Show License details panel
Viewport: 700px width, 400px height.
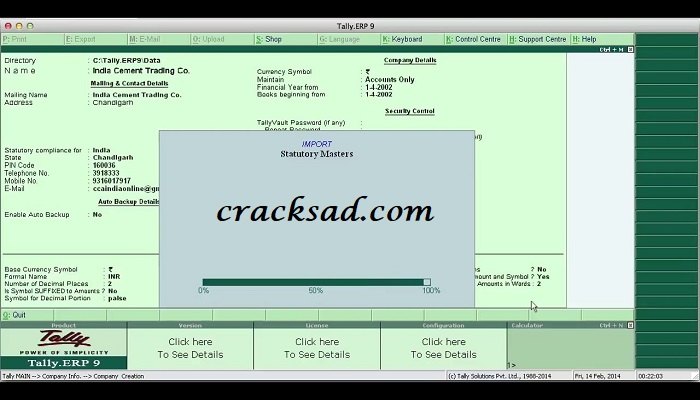317,348
